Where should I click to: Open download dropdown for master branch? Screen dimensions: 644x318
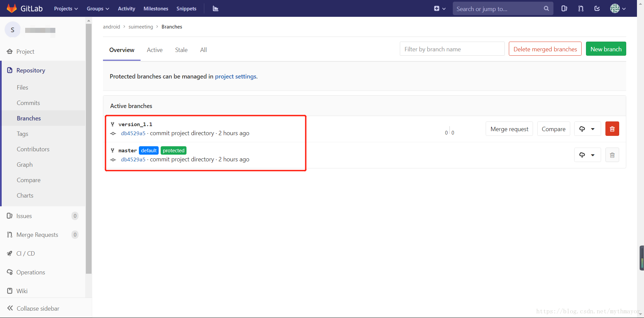(587, 155)
